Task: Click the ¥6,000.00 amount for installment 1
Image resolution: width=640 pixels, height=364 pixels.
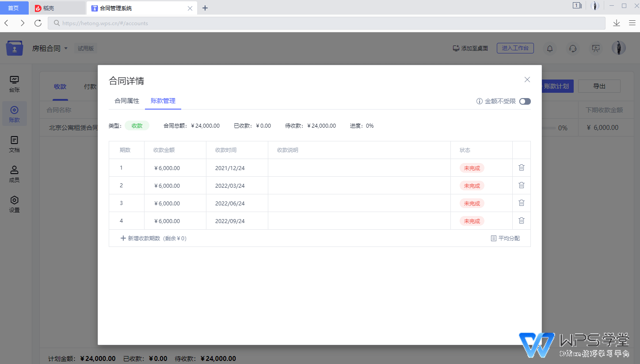Action: [x=167, y=168]
